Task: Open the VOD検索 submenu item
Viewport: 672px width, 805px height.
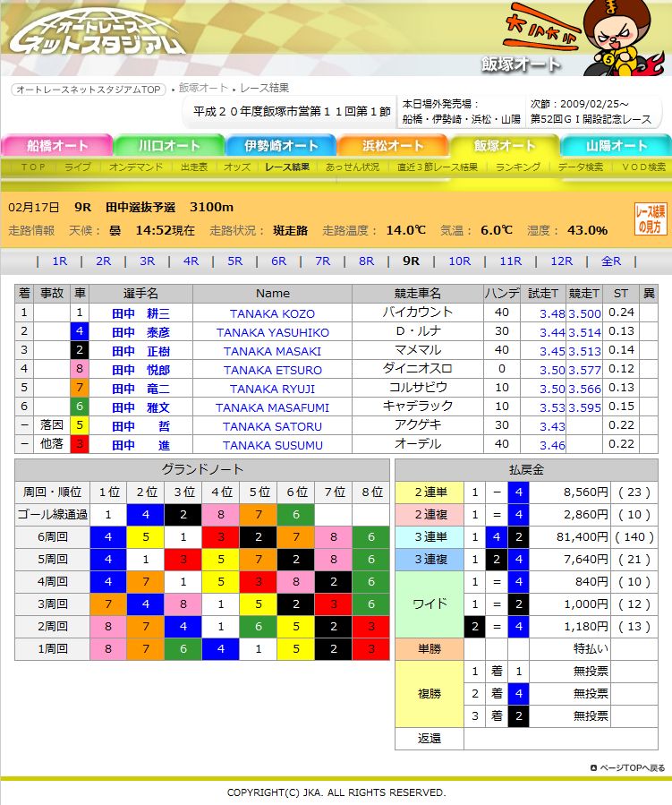Action: pos(643,167)
